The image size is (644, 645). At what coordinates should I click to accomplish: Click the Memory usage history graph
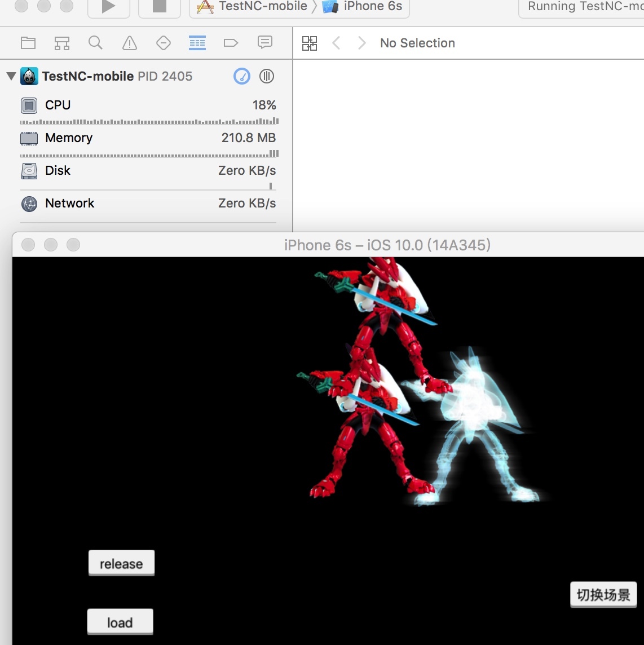[149, 154]
